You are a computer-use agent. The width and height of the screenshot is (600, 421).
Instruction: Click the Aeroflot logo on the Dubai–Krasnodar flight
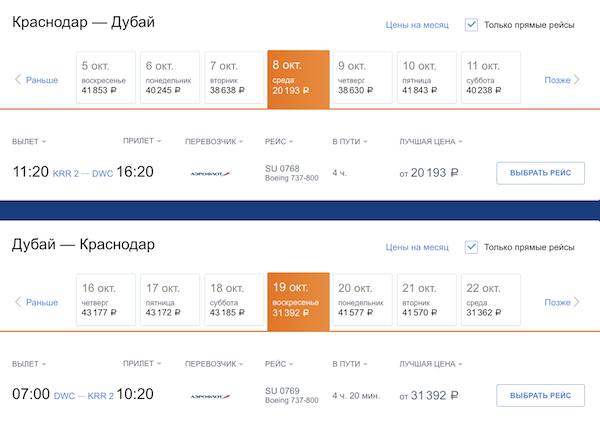point(210,396)
